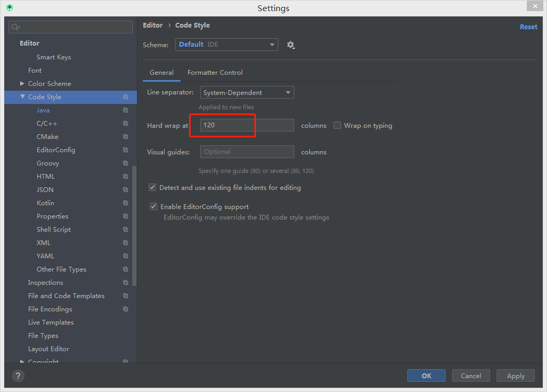Click the icon beside Code Style row
The width and height of the screenshot is (547, 392).
pos(125,97)
